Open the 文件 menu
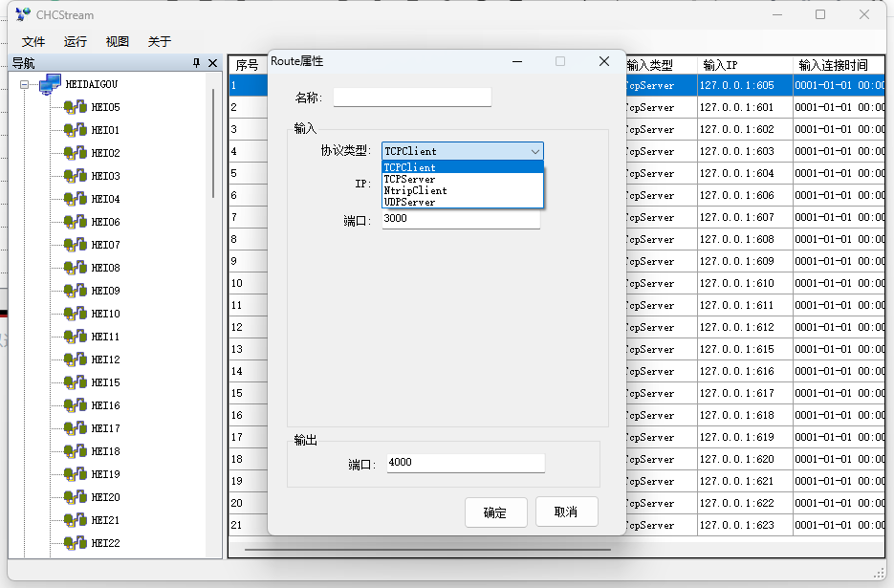This screenshot has height=588, width=894. (33, 41)
